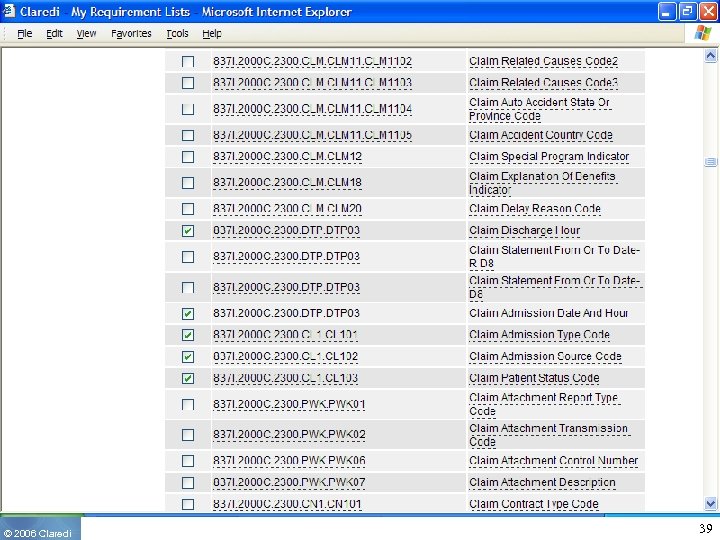Uncheck Claim Discharge Hour checkbox
Viewport: 720px width, 540px height.
tap(188, 231)
